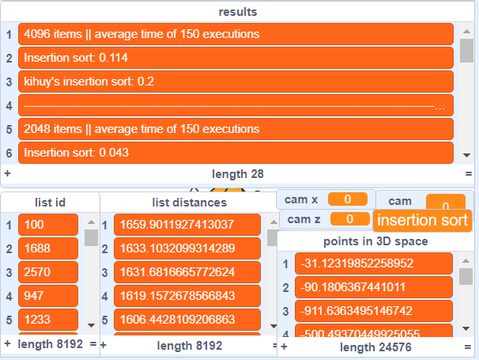Viewport: 479px width, 360px height.
Task: Click the equals handle of the list id list
Action: (x=93, y=344)
